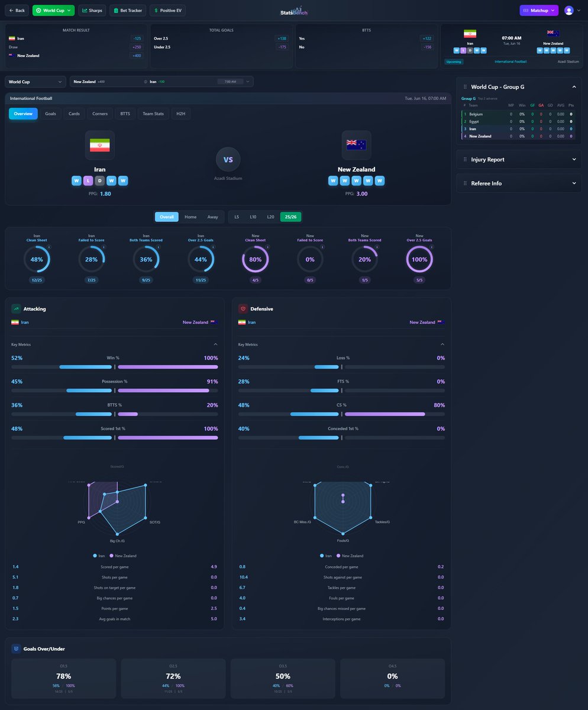The width and height of the screenshot is (588, 710).
Task: Select the L10 range toggle
Action: pyautogui.click(x=253, y=217)
